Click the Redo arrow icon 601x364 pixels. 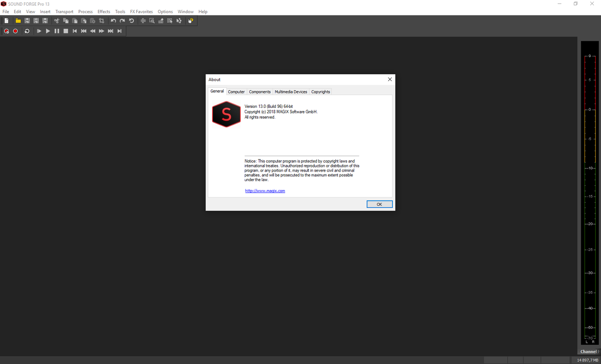tap(122, 21)
